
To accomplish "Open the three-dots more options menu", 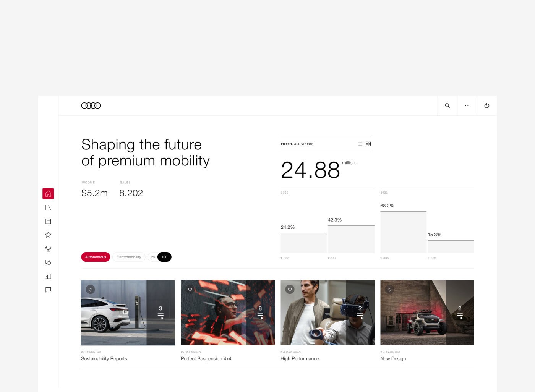I will pos(467,105).
